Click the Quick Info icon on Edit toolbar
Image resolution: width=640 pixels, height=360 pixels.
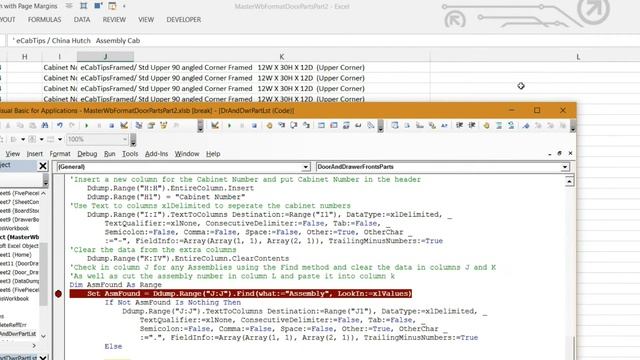tap(420, 125)
